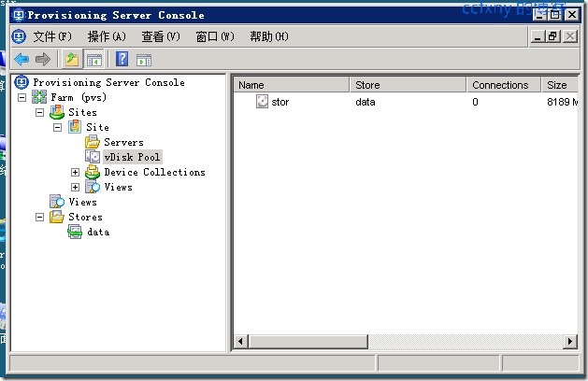Maximize the Provisioning Server Console window

click(554, 15)
